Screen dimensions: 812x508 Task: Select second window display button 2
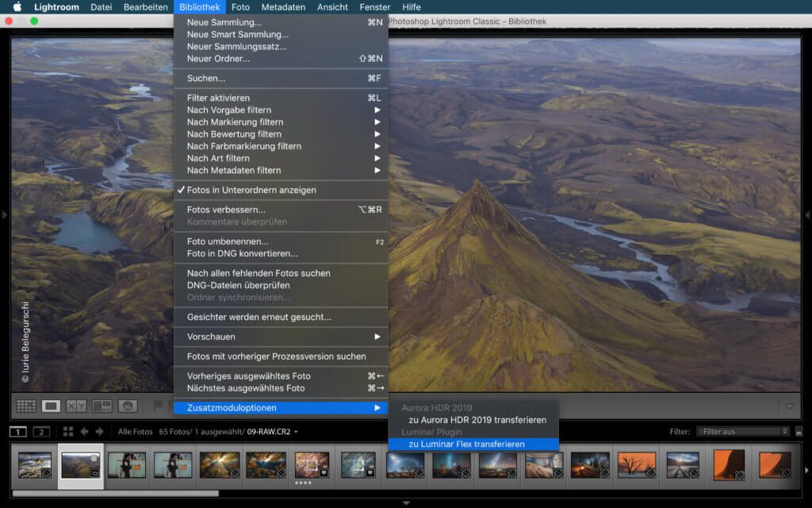pyautogui.click(x=41, y=432)
